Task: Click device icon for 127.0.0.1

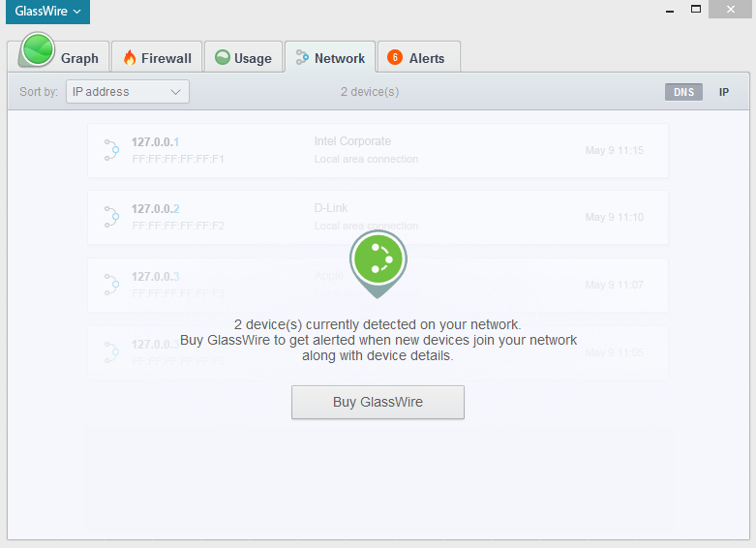Action: point(112,150)
